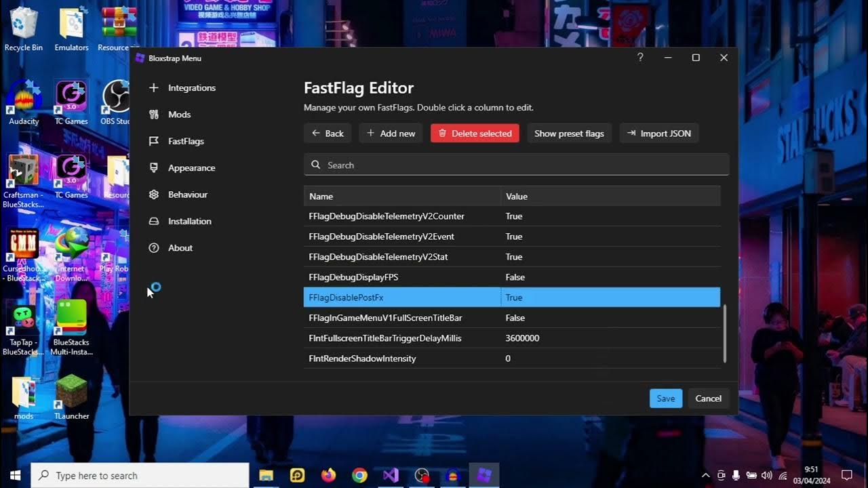Select FIntFullscreenTitleBarTriggerDelayMillis row name
Image resolution: width=868 pixels, height=488 pixels.
385,338
